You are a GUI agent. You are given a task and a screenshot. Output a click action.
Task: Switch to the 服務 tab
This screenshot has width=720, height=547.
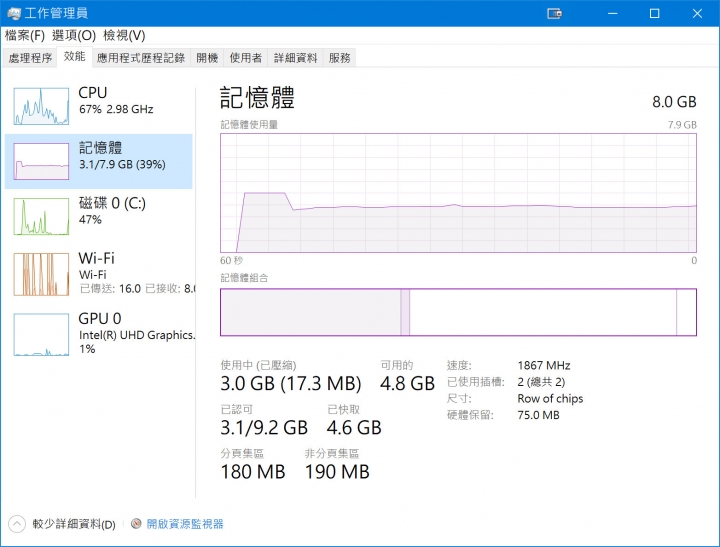[339, 58]
